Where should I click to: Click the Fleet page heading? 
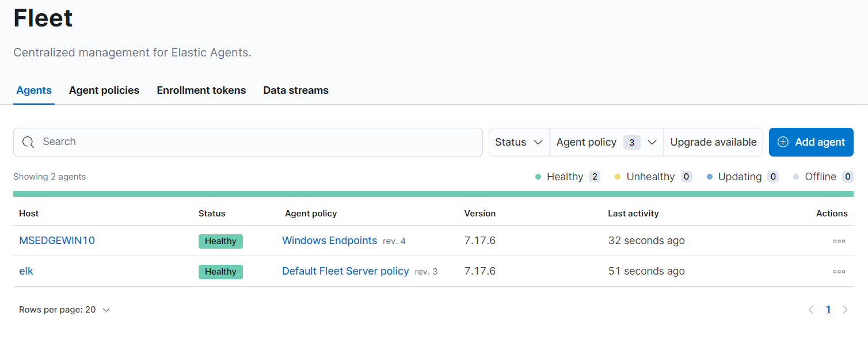click(43, 18)
